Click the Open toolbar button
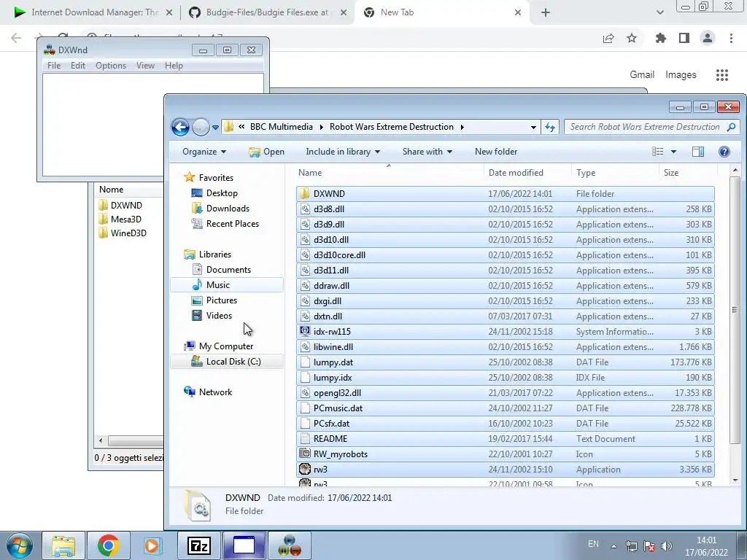747x560 pixels. 267,152
